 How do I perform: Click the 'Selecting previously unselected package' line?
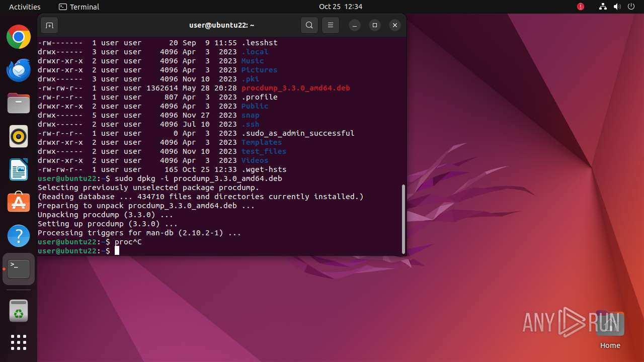[148, 188]
